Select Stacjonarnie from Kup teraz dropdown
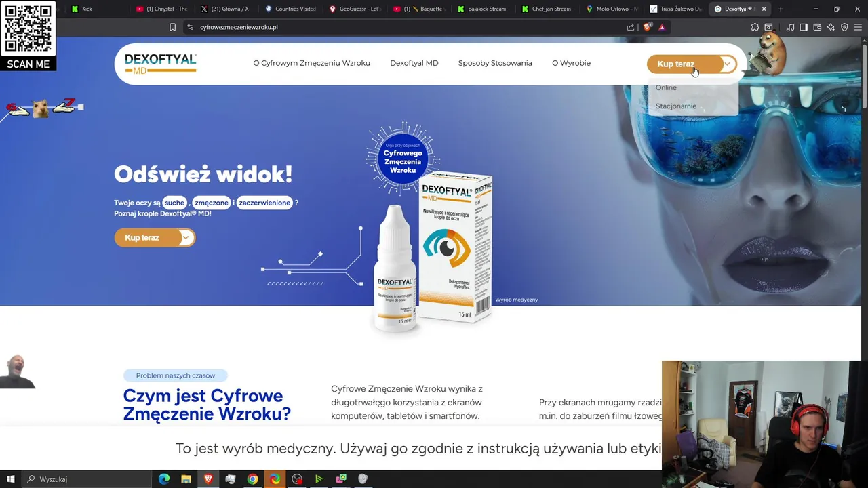This screenshot has width=868, height=488. (x=676, y=106)
